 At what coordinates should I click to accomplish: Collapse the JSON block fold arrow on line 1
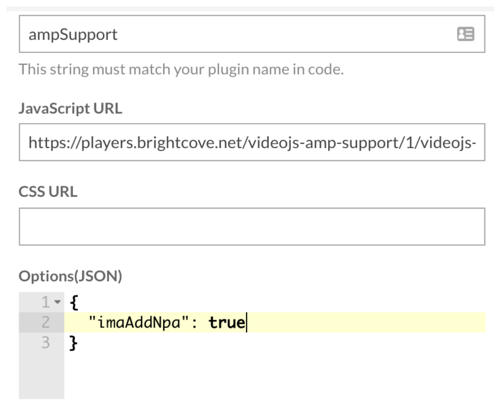click(58, 302)
